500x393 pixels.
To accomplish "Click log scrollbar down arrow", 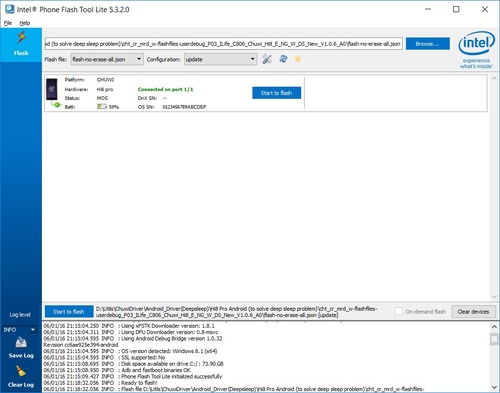I will tap(494, 387).
